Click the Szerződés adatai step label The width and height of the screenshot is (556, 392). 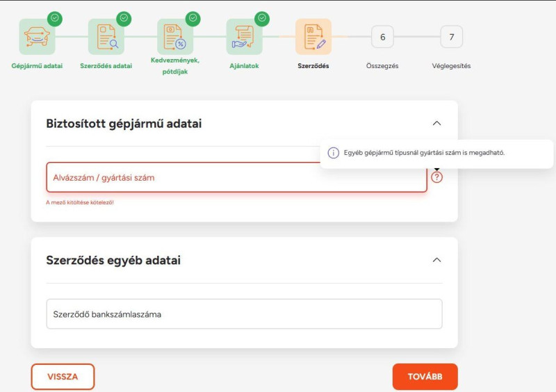pos(106,66)
